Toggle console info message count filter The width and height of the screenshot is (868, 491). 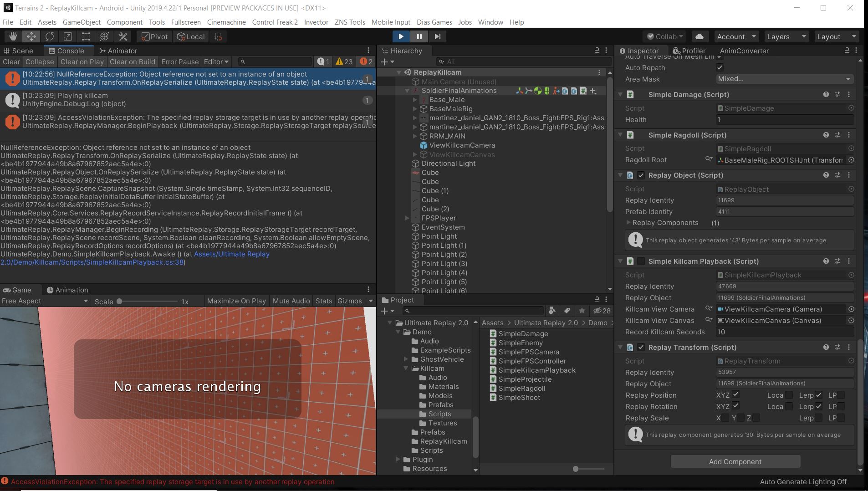click(x=323, y=61)
